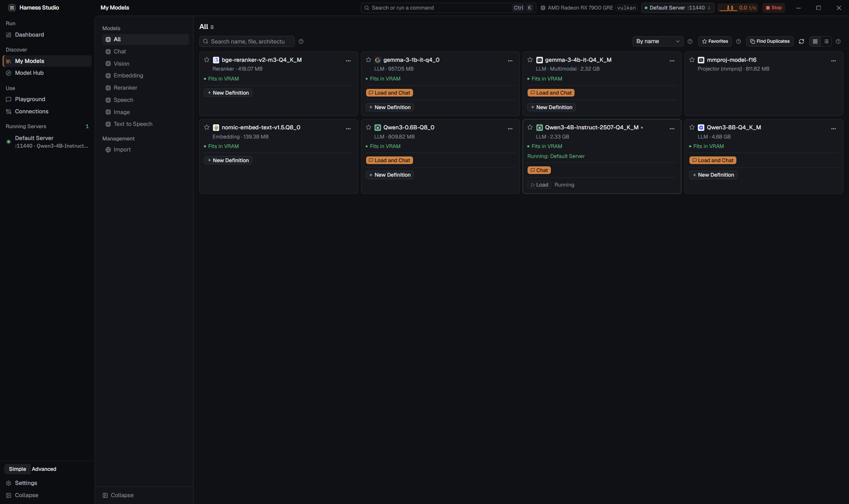Star the gemma-3-4b-it-Q4_K_M model
Image resolution: width=849 pixels, height=504 pixels.
[530, 60]
